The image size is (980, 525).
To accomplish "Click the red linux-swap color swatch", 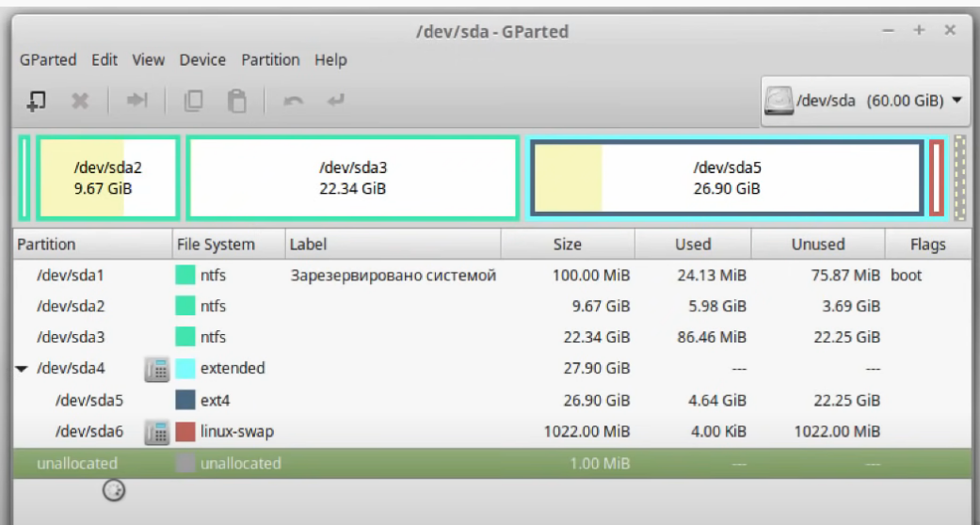I will click(185, 432).
